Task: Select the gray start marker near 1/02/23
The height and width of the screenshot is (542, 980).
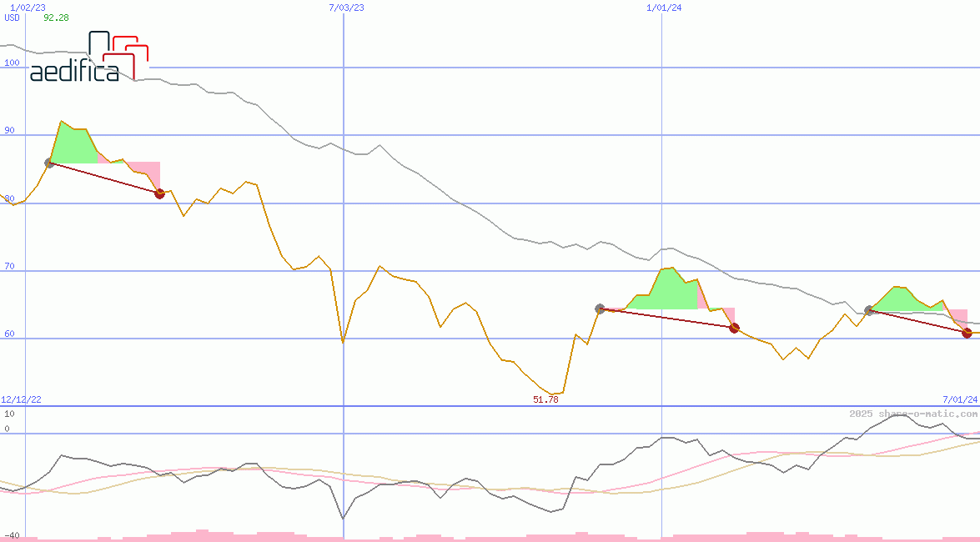Action: (x=49, y=163)
